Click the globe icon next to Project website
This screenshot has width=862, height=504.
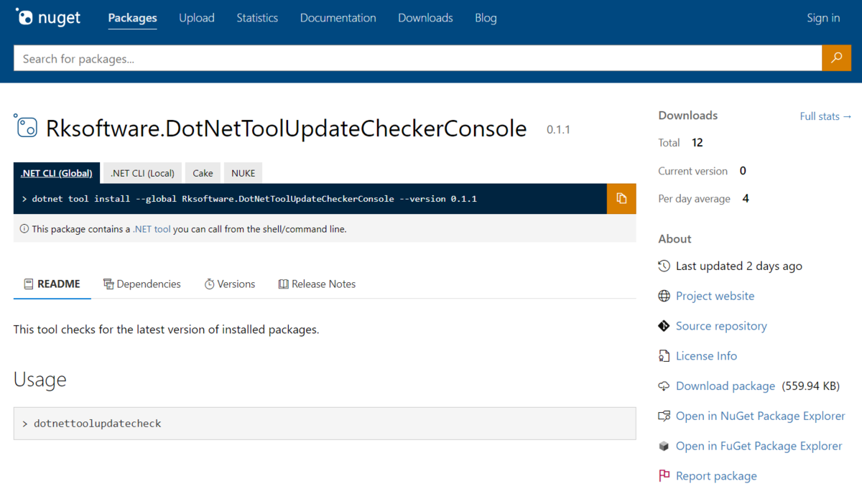click(663, 295)
